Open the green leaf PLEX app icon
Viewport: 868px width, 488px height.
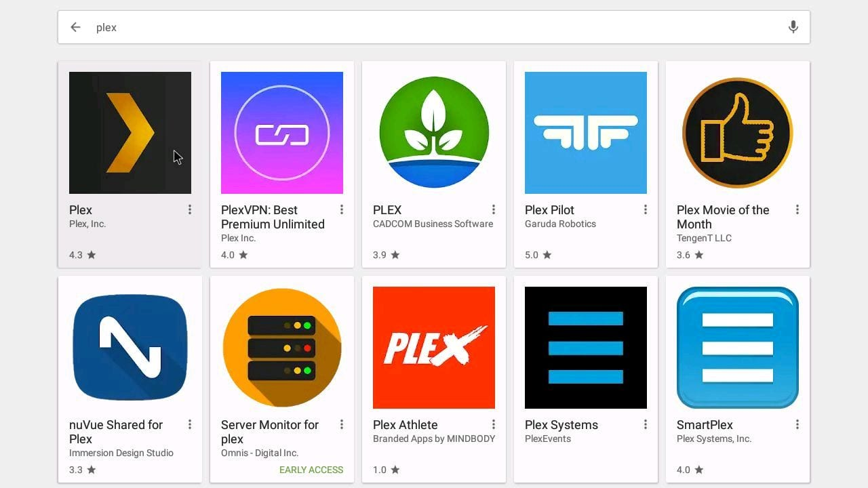tap(434, 133)
